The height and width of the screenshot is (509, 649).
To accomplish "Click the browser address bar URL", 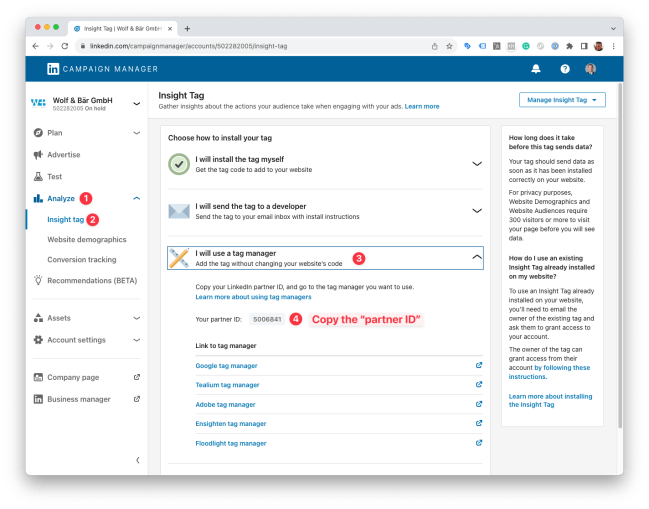I will (188, 46).
